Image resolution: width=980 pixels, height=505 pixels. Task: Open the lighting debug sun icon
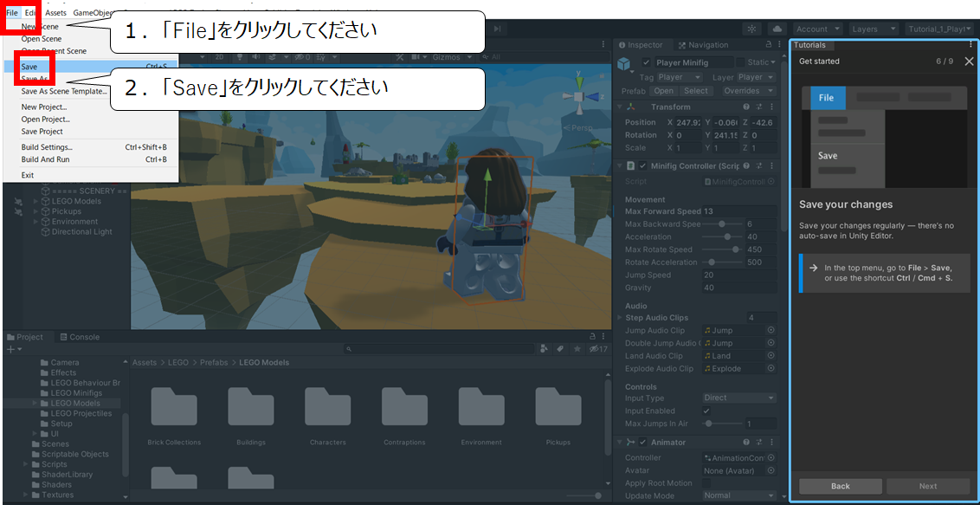point(751,29)
